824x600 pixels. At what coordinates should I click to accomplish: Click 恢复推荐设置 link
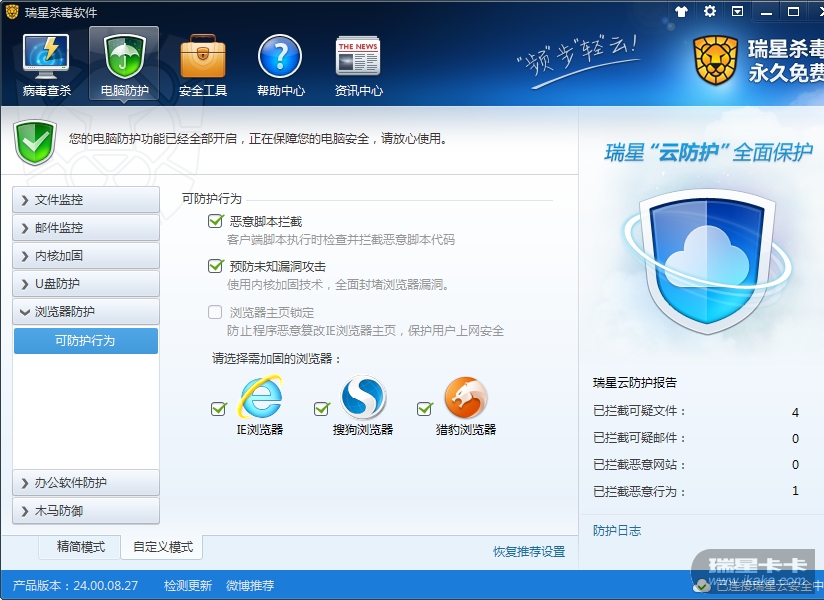pyautogui.click(x=529, y=551)
